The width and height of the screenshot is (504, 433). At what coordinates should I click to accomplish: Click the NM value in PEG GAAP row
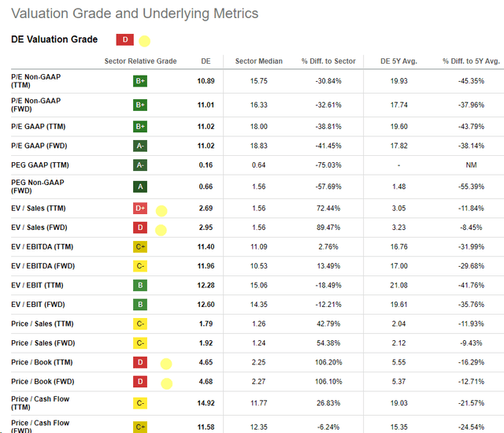point(471,165)
